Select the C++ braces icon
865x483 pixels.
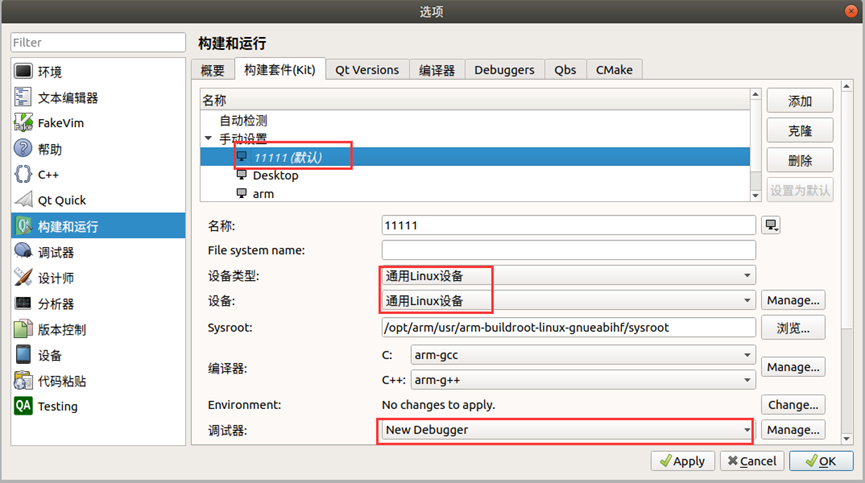(23, 174)
